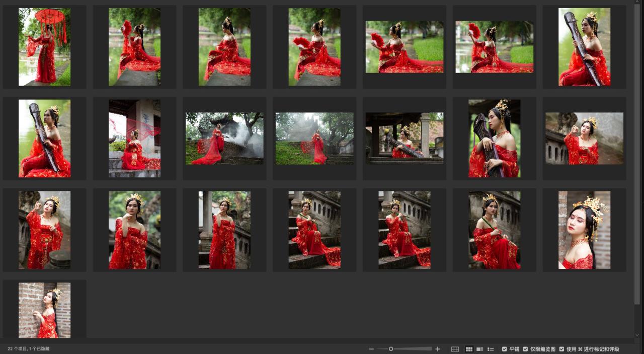The width and height of the screenshot is (644, 354).
Task: Select the last thumbnail against brick wall
Action: pyautogui.click(x=44, y=310)
